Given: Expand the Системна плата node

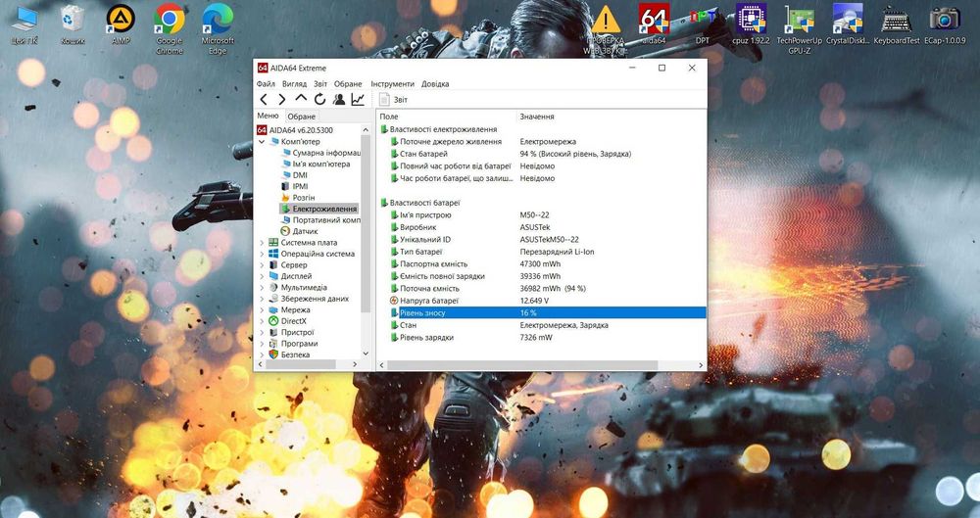Looking at the screenshot, I should click(262, 243).
